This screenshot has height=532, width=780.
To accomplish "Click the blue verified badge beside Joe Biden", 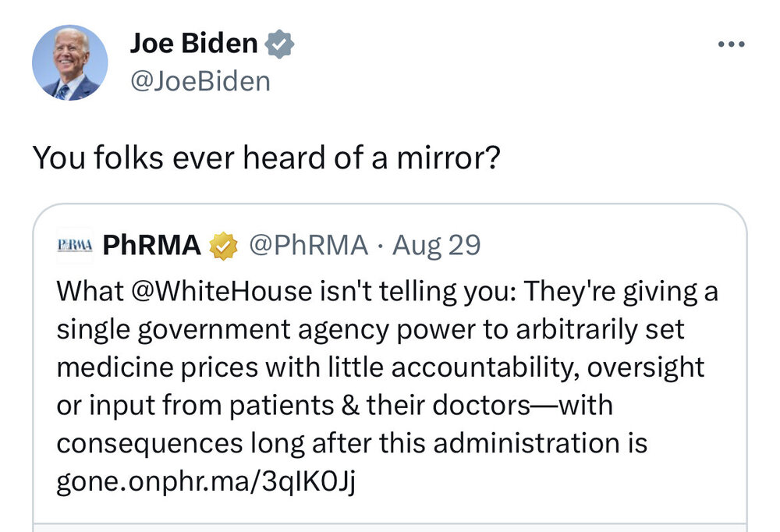I will click(278, 44).
